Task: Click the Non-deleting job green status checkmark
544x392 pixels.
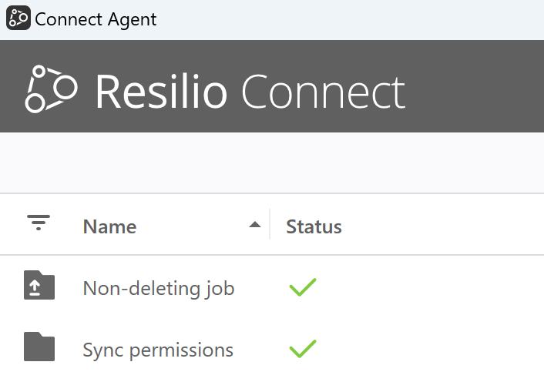Action: pyautogui.click(x=303, y=288)
